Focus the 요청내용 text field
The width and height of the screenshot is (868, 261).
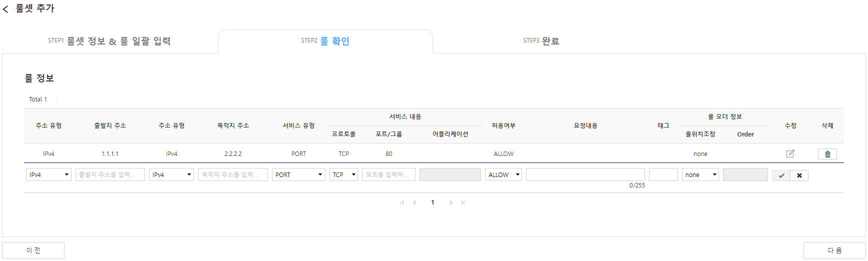tap(585, 174)
